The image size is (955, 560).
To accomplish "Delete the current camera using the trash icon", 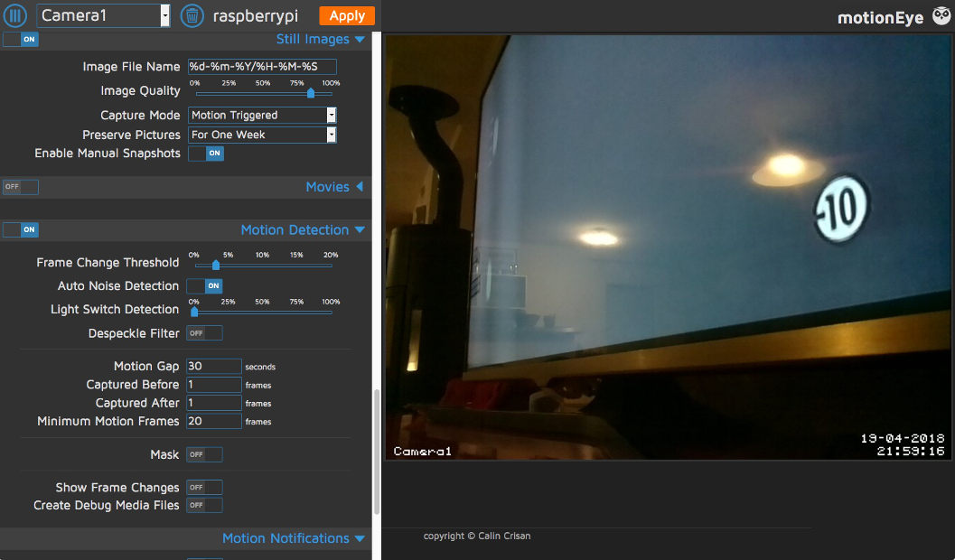I will click(191, 15).
